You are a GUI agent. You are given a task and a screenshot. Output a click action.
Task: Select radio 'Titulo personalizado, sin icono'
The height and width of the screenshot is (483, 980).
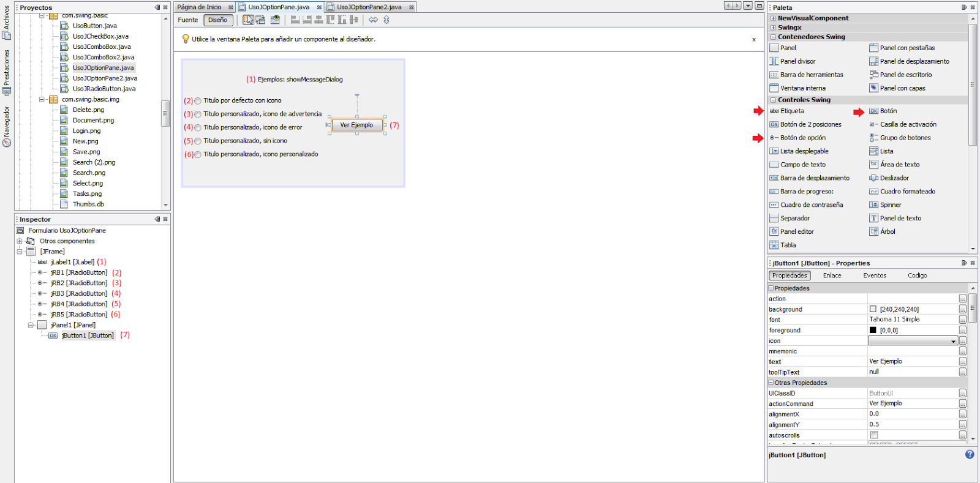coord(198,141)
